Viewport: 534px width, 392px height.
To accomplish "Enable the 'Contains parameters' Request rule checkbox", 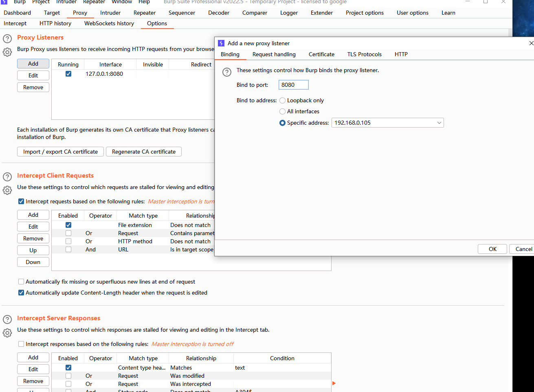I will point(68,233).
